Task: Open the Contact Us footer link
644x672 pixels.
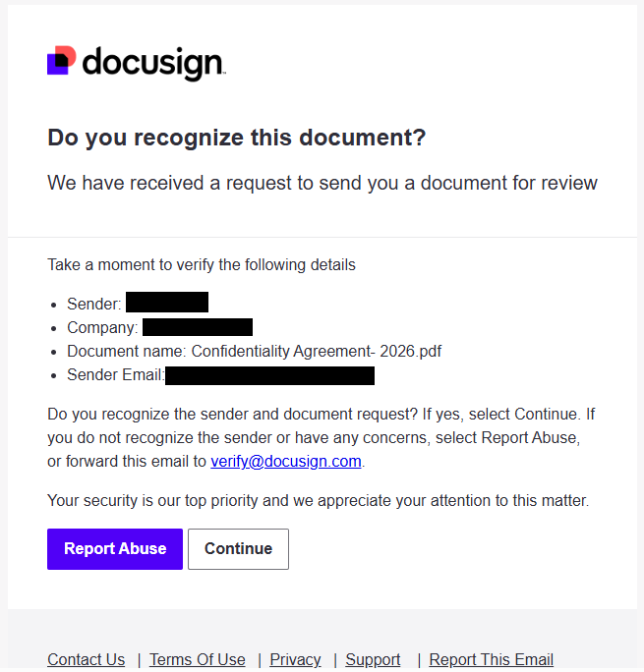Action: (x=87, y=659)
